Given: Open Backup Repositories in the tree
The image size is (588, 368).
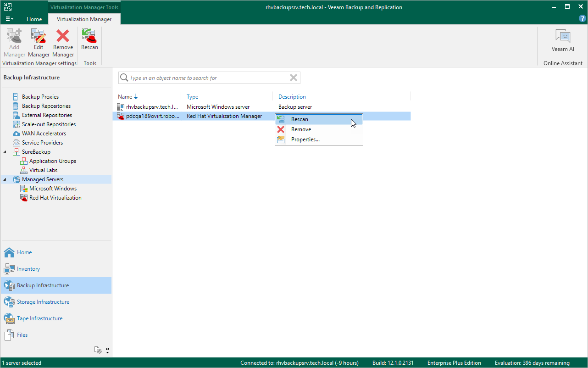Looking at the screenshot, I should [46, 106].
